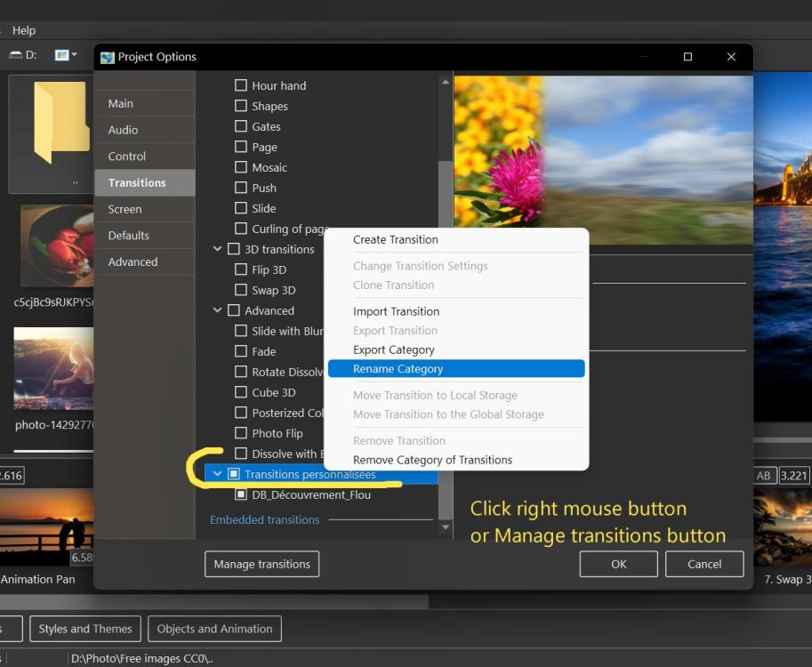The height and width of the screenshot is (667, 812).
Task: Confirm with the OK button
Action: point(618,564)
